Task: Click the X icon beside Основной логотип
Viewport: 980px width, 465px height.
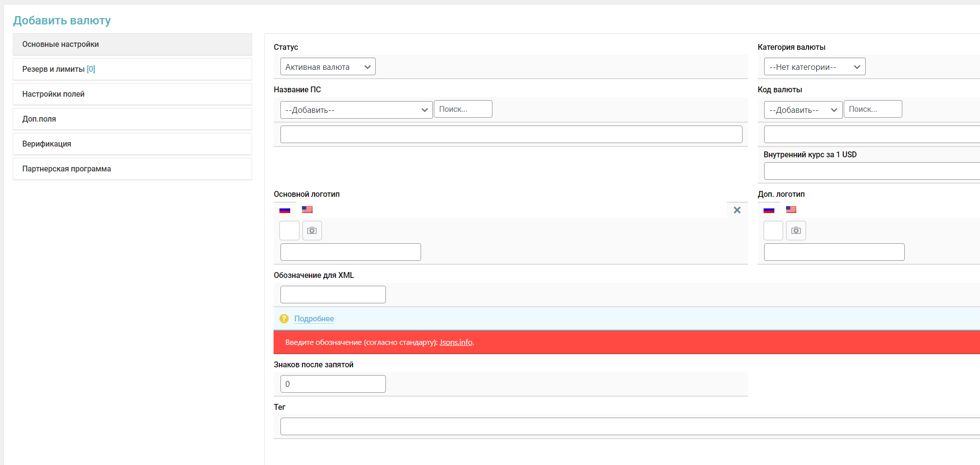Action: [x=737, y=210]
